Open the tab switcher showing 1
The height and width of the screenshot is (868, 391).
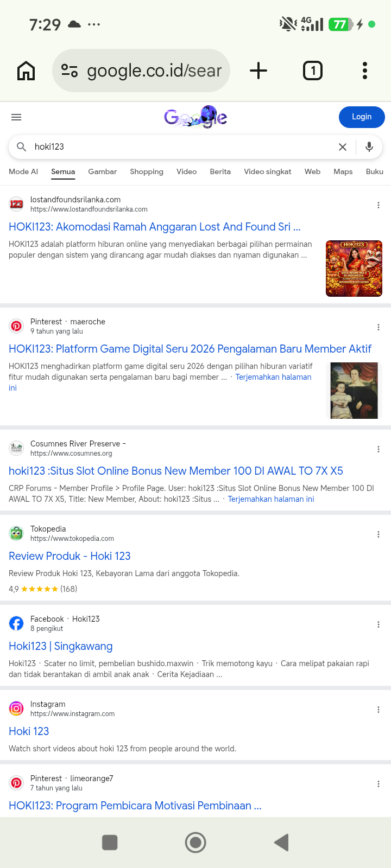(312, 71)
